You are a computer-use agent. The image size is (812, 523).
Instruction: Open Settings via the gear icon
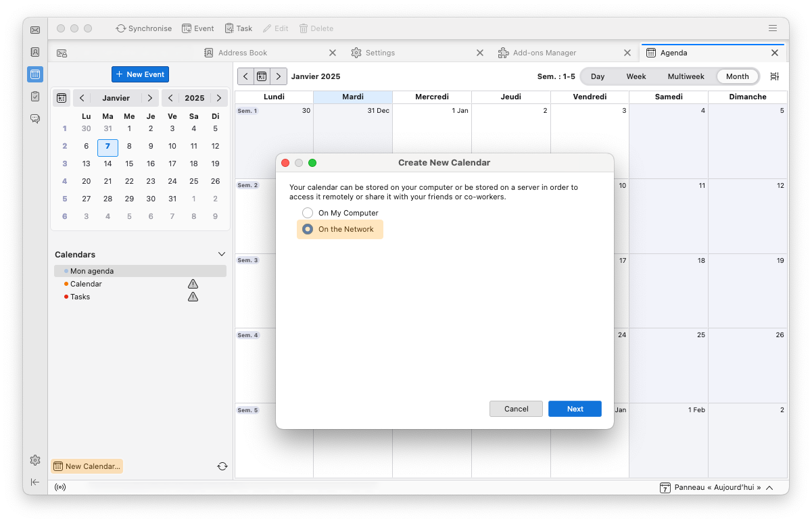(34, 460)
